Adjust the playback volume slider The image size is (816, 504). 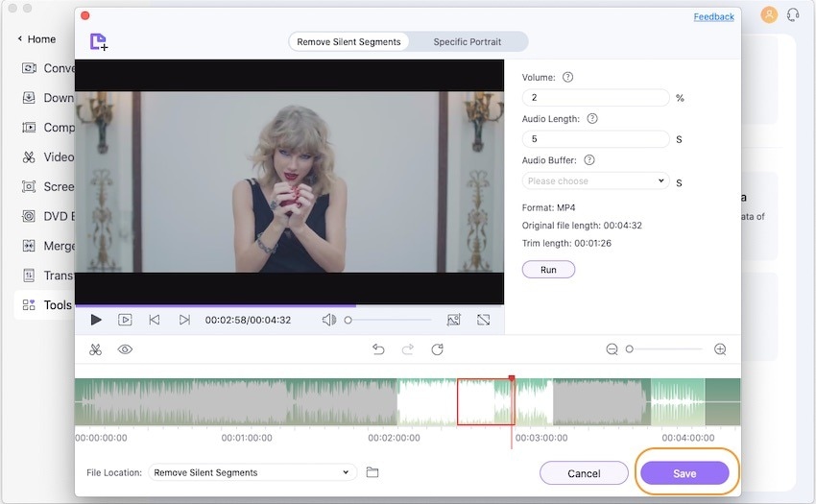click(389, 320)
